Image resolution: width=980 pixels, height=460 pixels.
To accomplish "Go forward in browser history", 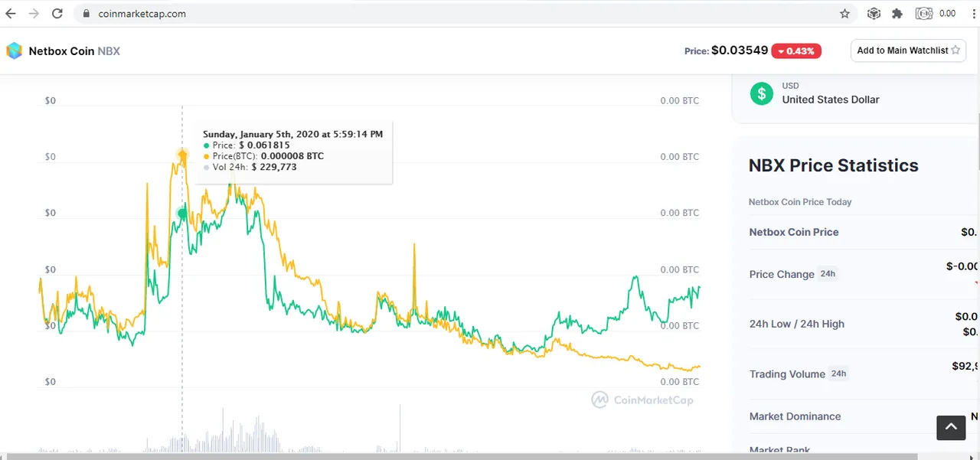I will click(34, 14).
